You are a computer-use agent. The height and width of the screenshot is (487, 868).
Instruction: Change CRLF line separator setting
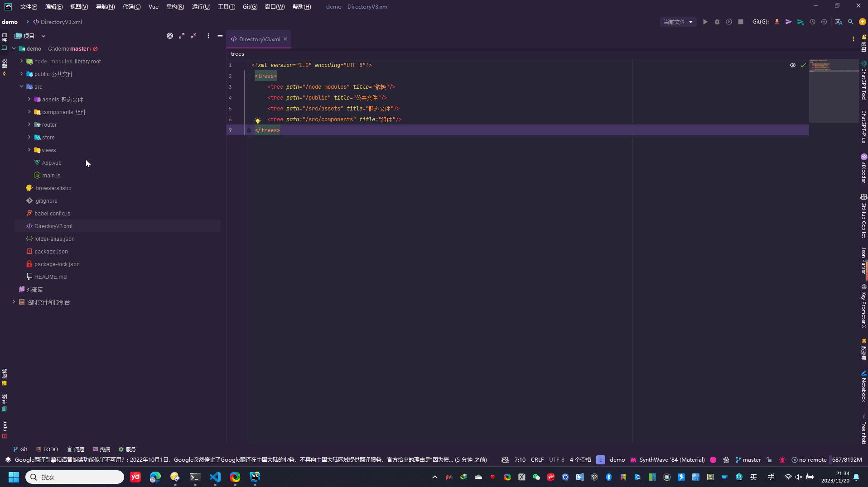(x=537, y=460)
